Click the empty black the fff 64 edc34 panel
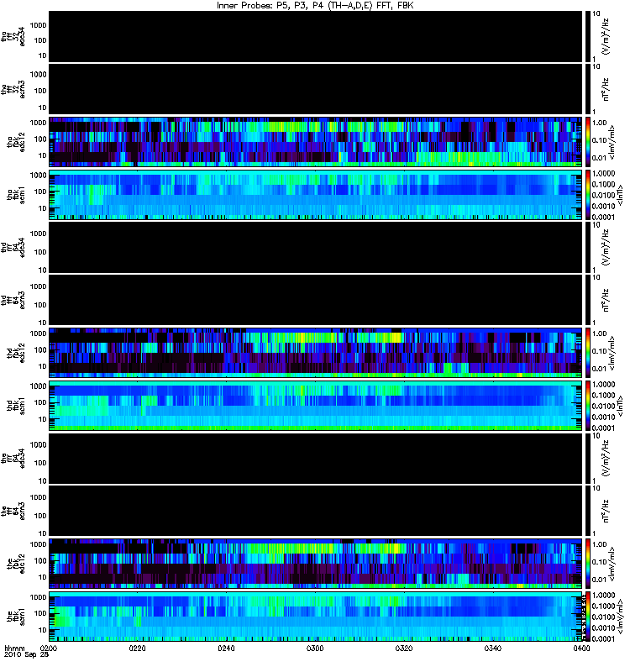The width and height of the screenshot is (630, 672). click(316, 458)
